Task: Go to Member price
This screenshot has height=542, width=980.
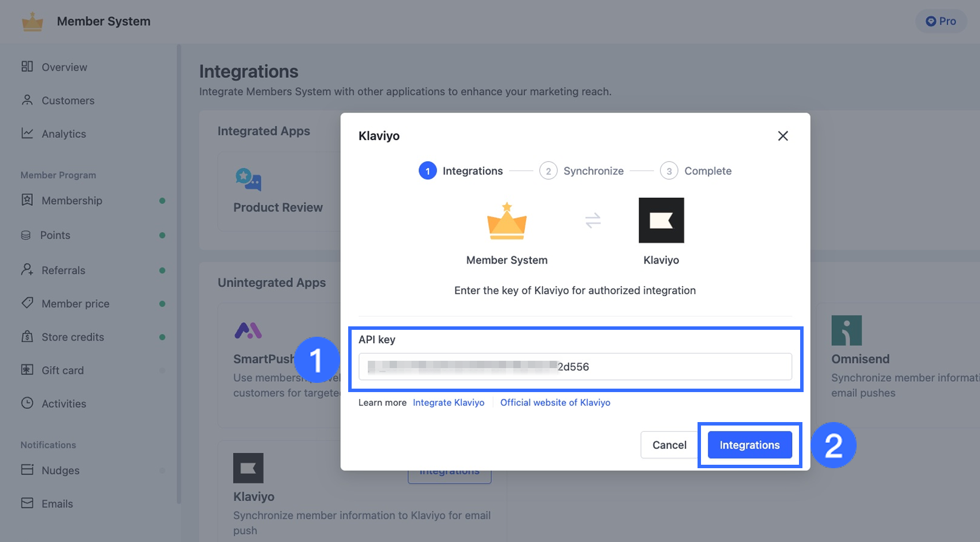Action: point(75,304)
